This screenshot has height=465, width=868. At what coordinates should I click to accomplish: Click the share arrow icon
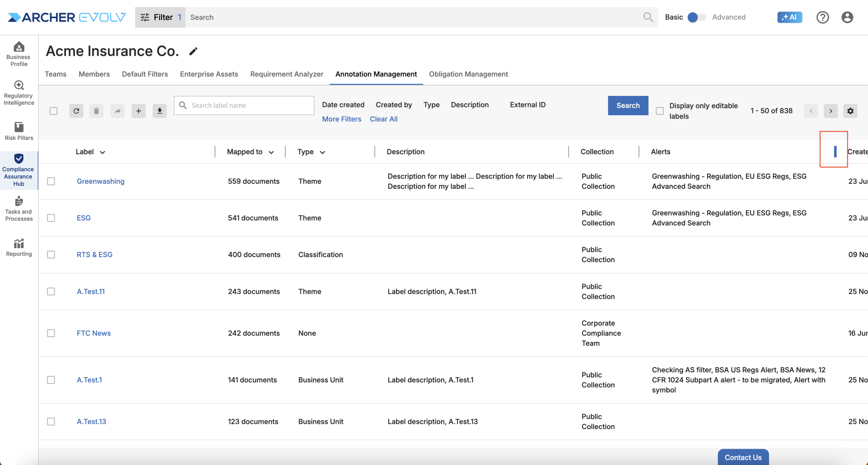(117, 111)
